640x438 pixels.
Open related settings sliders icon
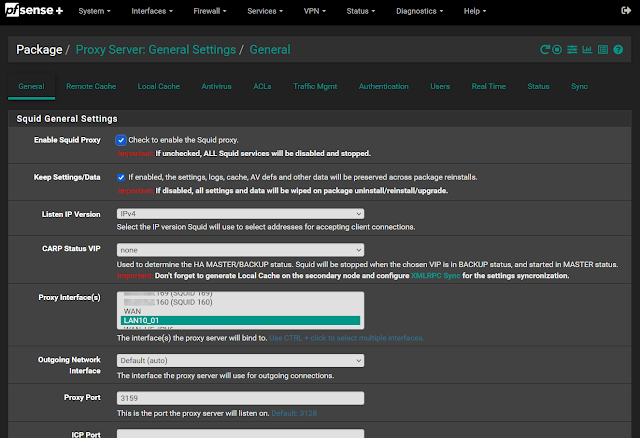[571, 49]
